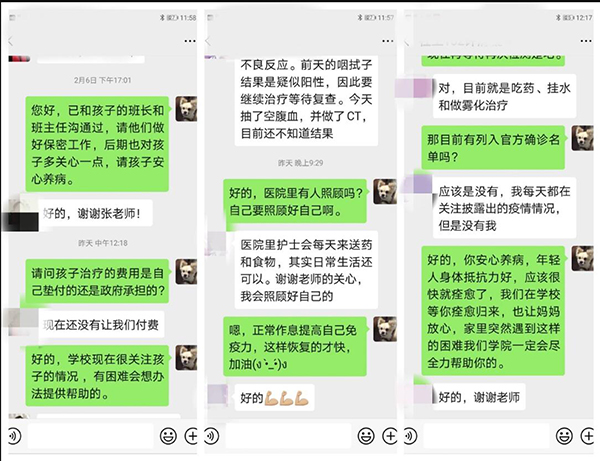The height and width of the screenshot is (461, 600).
Task: Tap dog avatar beside 那目前有列入官方确诊名单吗 message
Action: [x=582, y=138]
